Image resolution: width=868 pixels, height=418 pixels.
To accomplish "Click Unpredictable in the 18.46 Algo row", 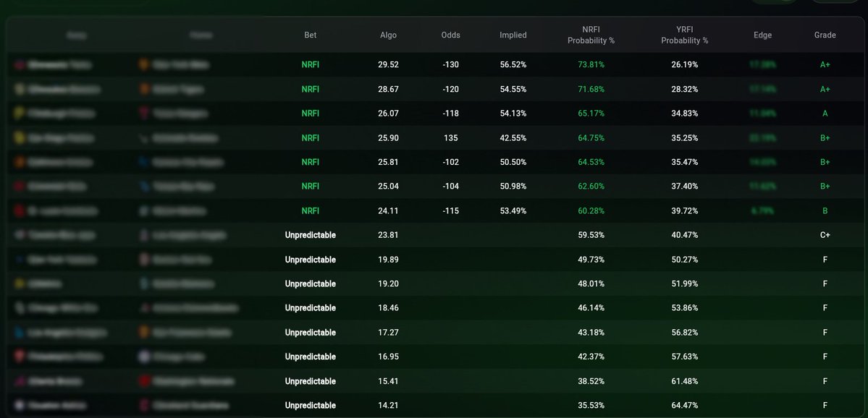I will click(310, 308).
